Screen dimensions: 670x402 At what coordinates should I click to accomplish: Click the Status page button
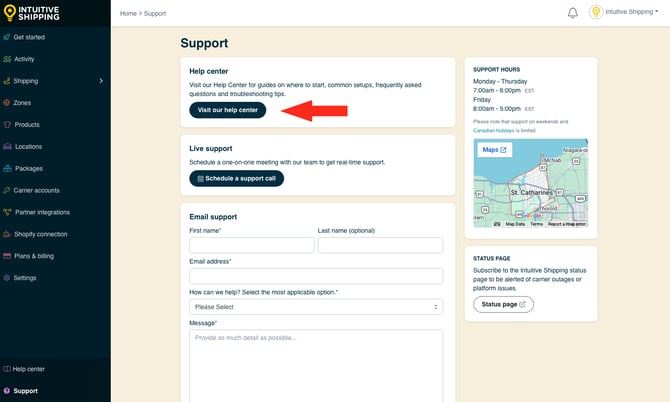[x=503, y=304]
